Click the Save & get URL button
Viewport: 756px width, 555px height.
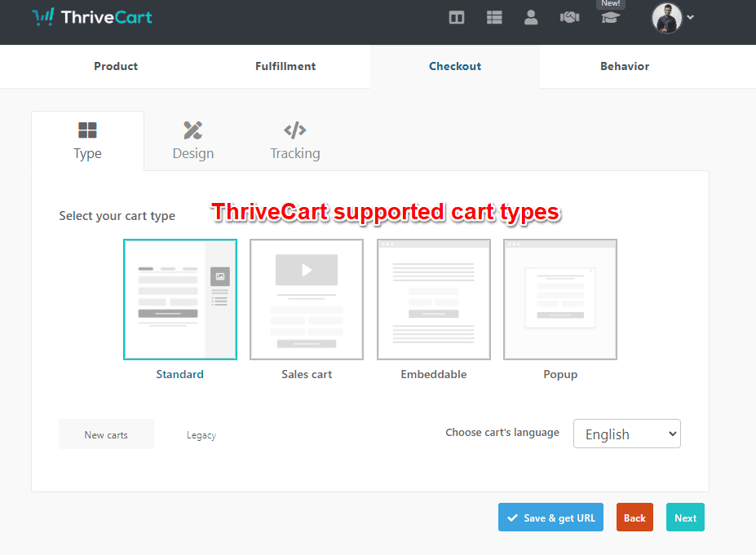tap(550, 518)
